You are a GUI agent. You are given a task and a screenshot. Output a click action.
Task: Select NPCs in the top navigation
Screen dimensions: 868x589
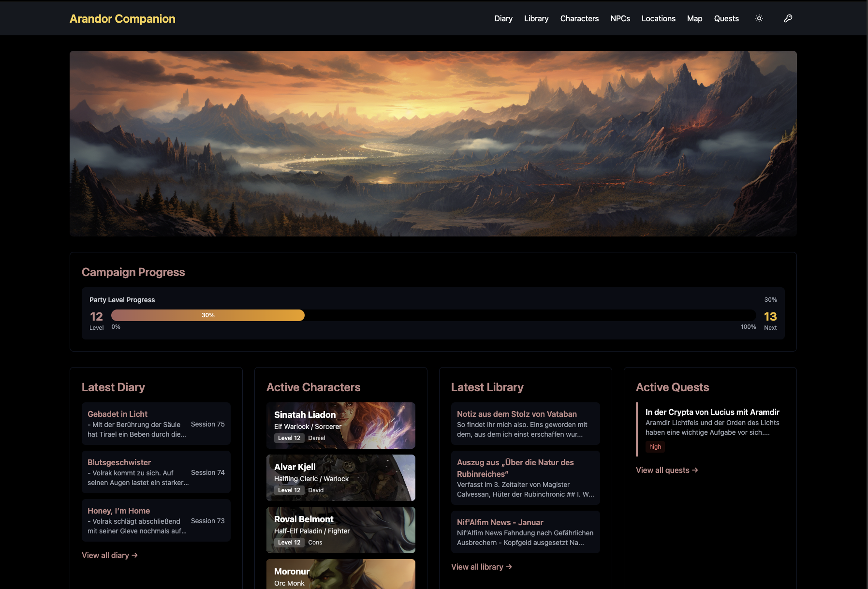[x=620, y=18]
